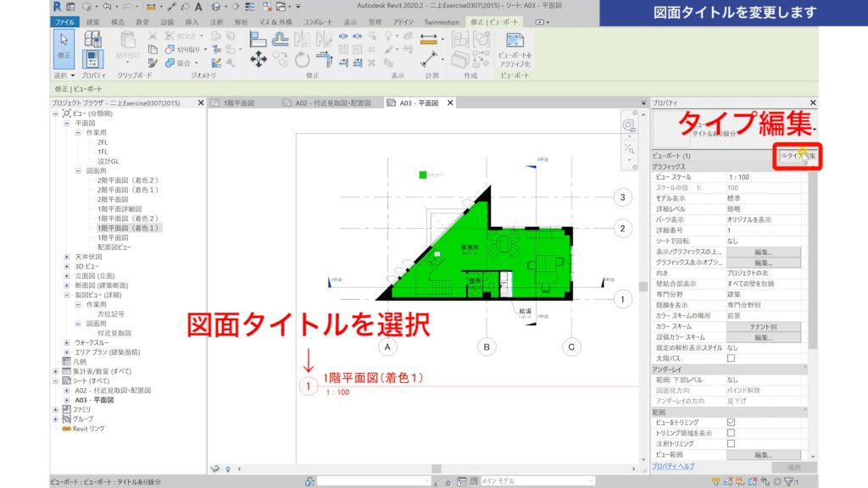The height and width of the screenshot is (488, 868).
Task: Enable the トリミング領域を表示 checkbox
Action: tap(731, 431)
